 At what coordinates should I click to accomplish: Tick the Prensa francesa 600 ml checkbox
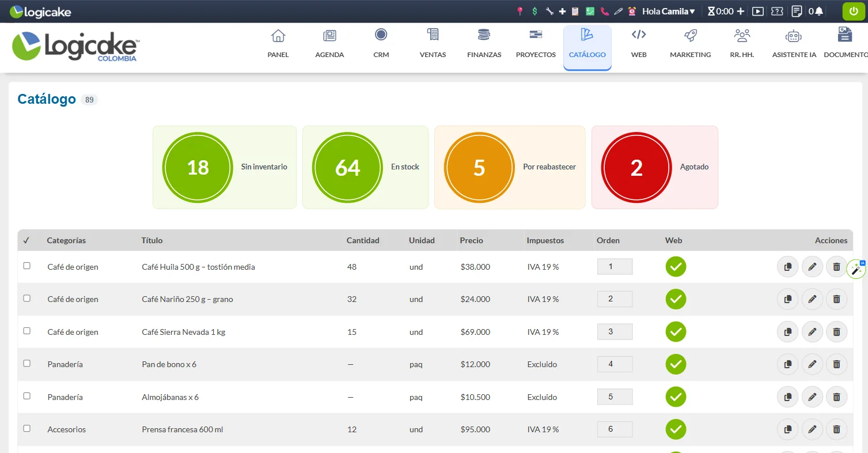tap(26, 428)
